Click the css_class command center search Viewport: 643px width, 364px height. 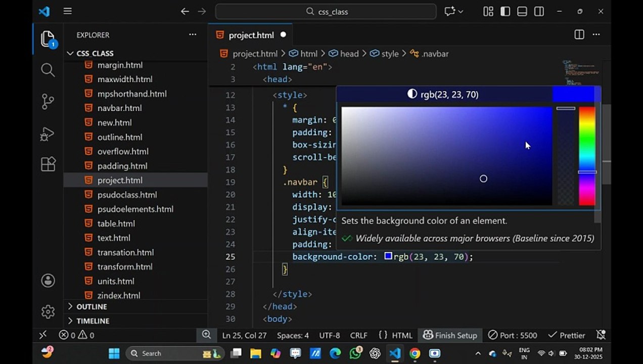click(x=326, y=11)
